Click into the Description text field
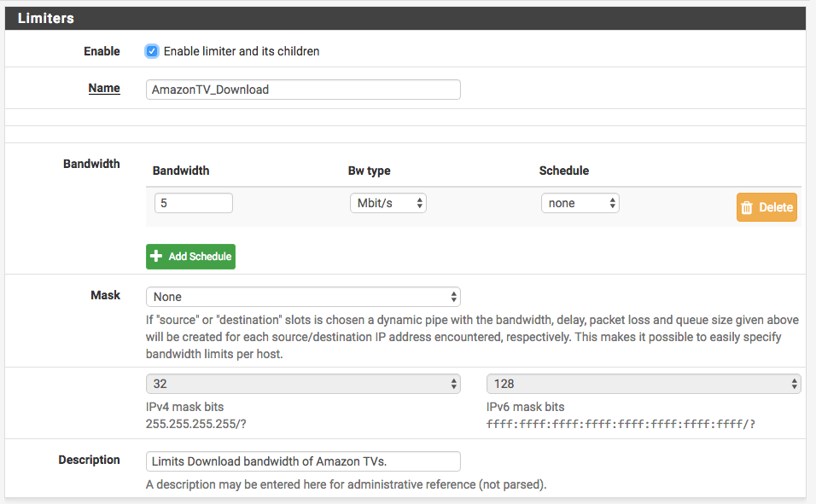 click(x=303, y=461)
